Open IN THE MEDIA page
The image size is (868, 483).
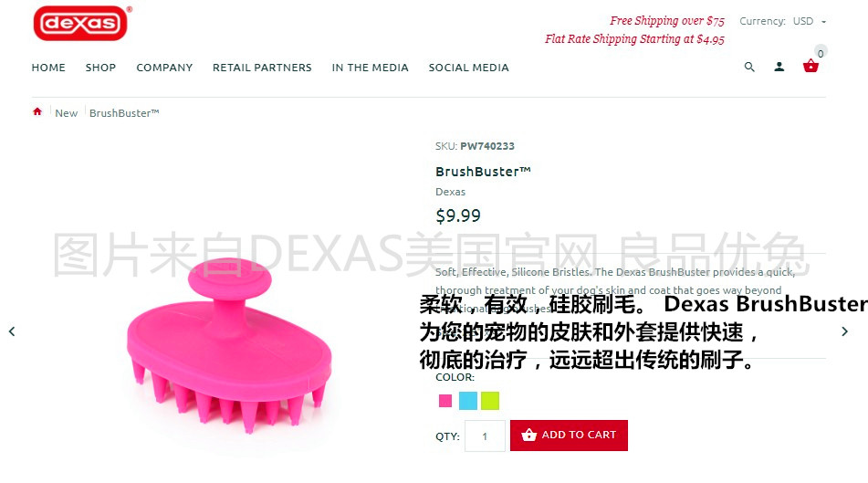(x=370, y=68)
